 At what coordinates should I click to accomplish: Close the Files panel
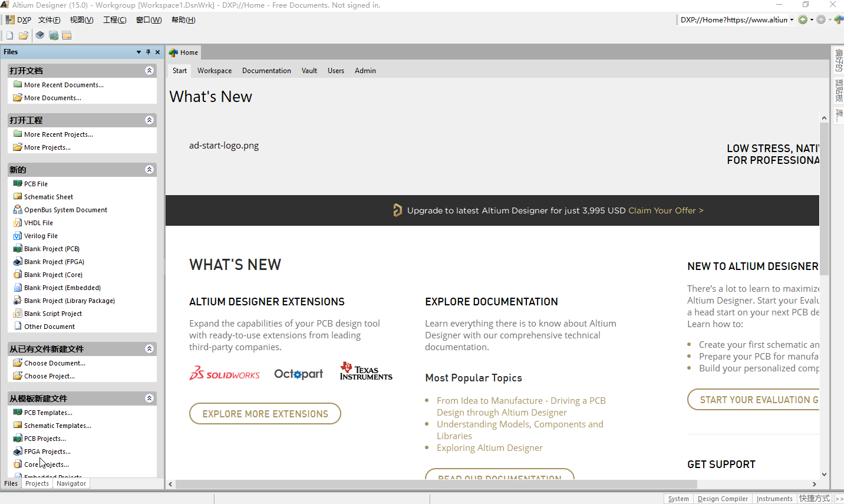(x=157, y=52)
